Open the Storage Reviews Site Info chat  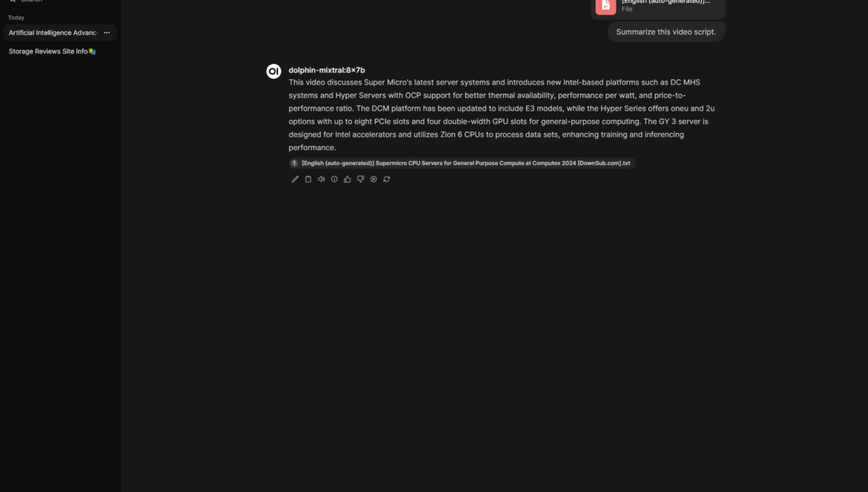coord(48,51)
